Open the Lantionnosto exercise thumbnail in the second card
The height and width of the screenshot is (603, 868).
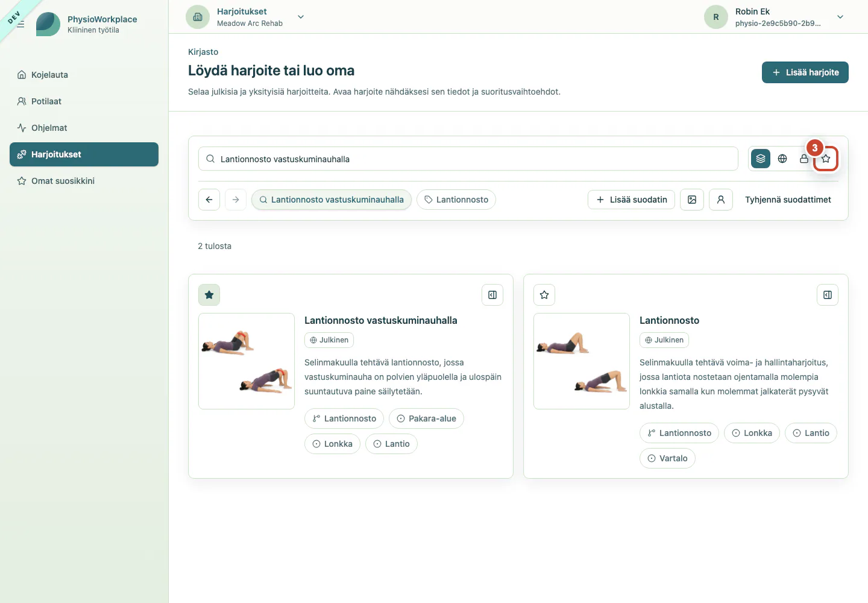(582, 361)
